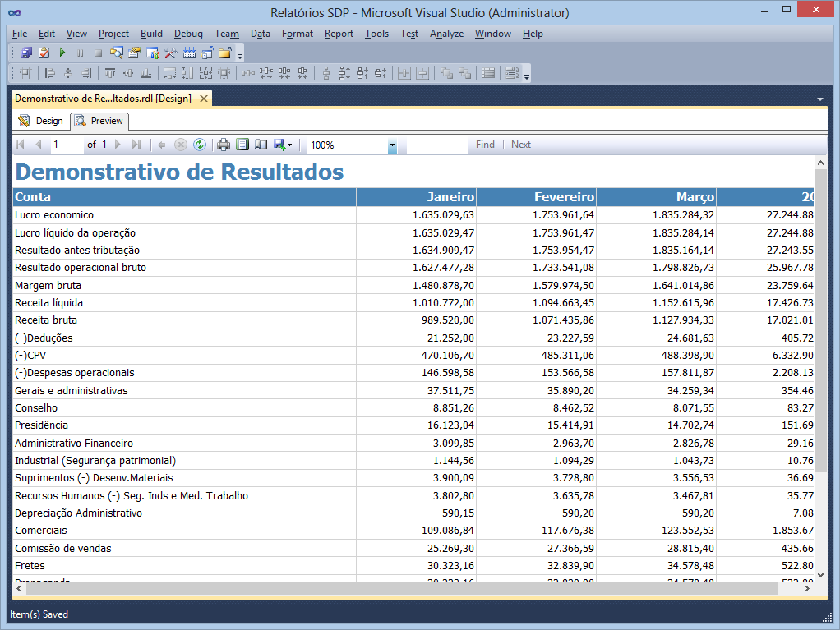Close the Demonstrativo de Resultados document tab

click(x=204, y=99)
